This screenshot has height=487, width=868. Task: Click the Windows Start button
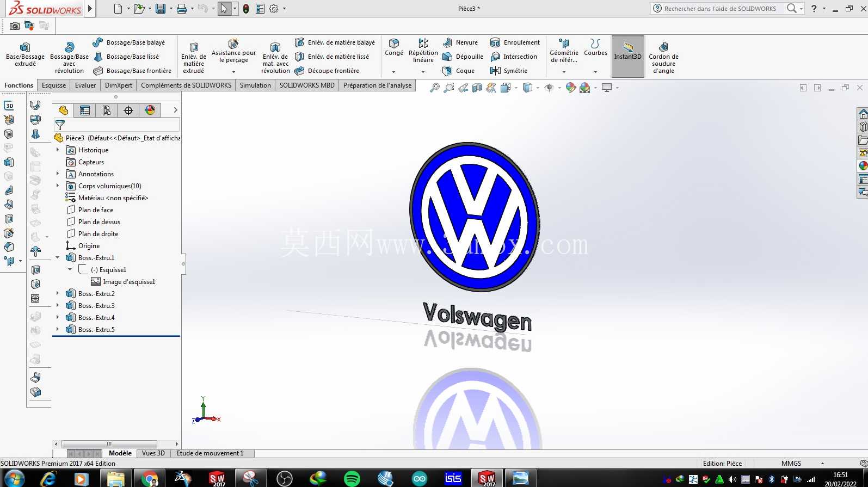click(x=15, y=478)
